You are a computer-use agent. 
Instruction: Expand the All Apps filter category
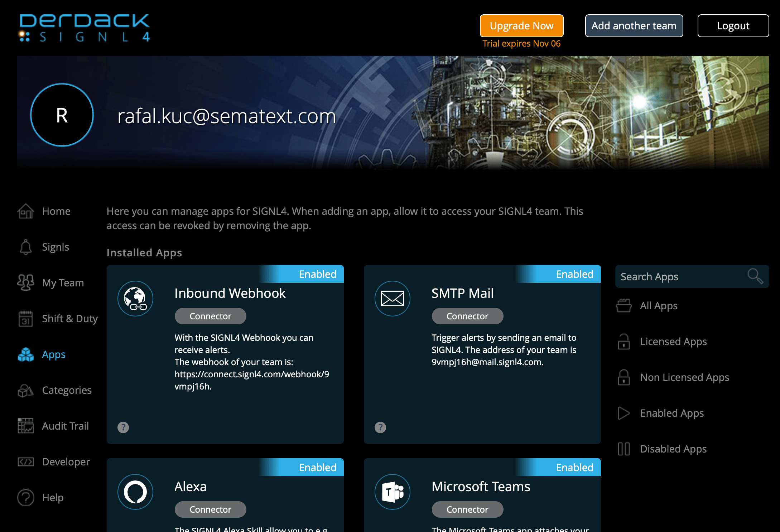pos(660,306)
